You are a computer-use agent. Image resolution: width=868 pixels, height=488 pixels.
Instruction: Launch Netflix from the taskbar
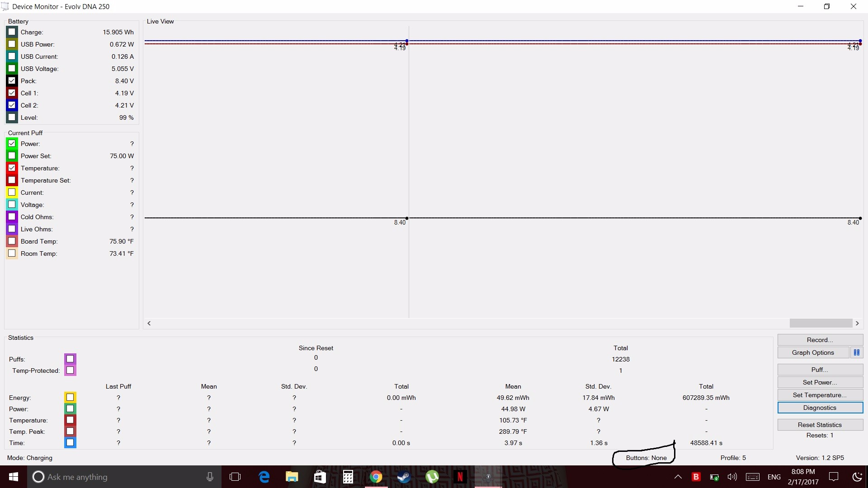[x=460, y=477]
